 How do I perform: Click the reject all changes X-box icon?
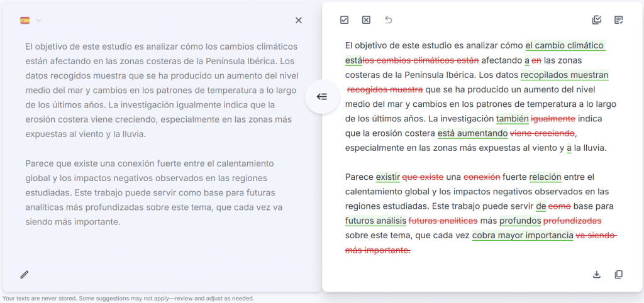tap(366, 20)
